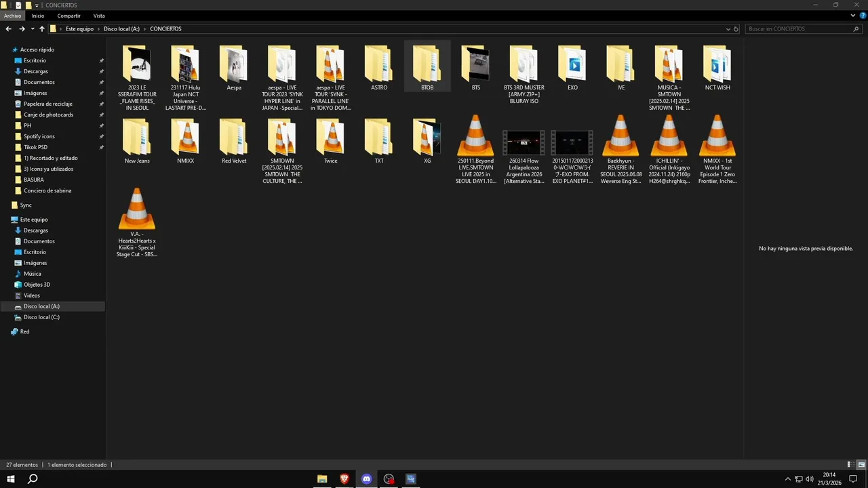This screenshot has height=488, width=868.
Task: Open the Compartir ribbon tab
Action: 68,16
